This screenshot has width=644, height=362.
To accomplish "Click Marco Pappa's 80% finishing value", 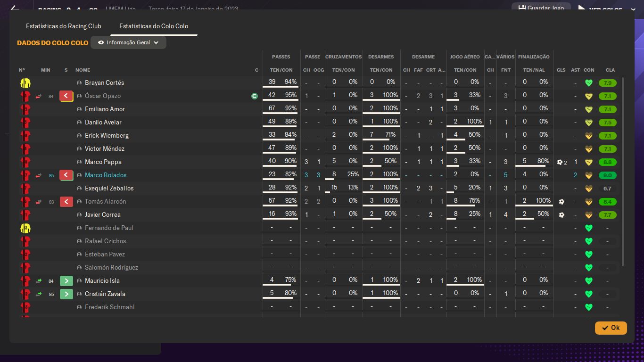I will coord(543,162).
